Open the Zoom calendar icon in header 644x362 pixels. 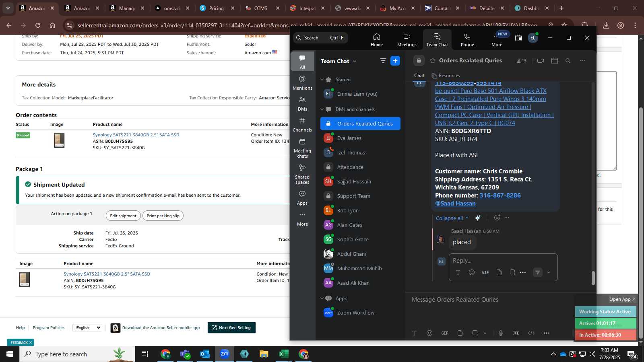[x=518, y=38]
